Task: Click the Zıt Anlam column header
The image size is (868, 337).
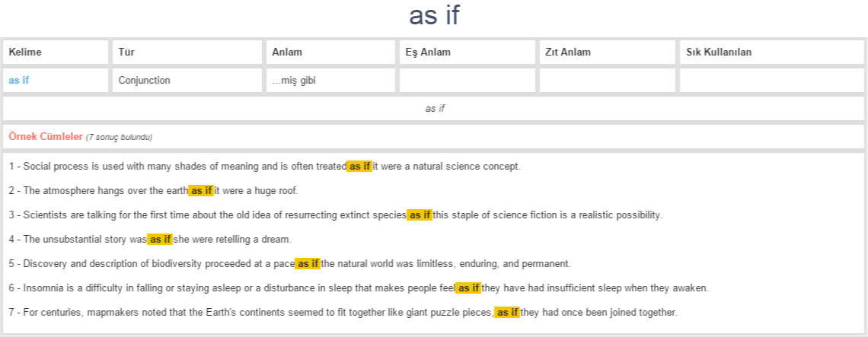Action: (568, 52)
